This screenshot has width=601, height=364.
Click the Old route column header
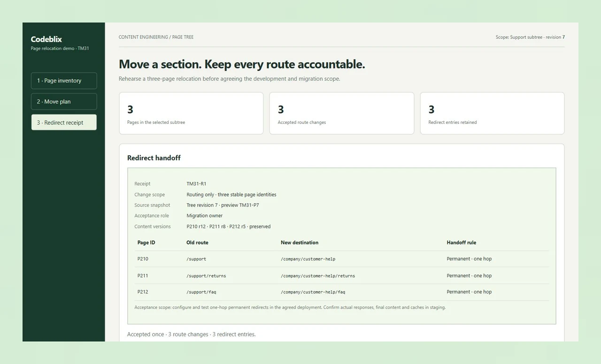coord(197,243)
